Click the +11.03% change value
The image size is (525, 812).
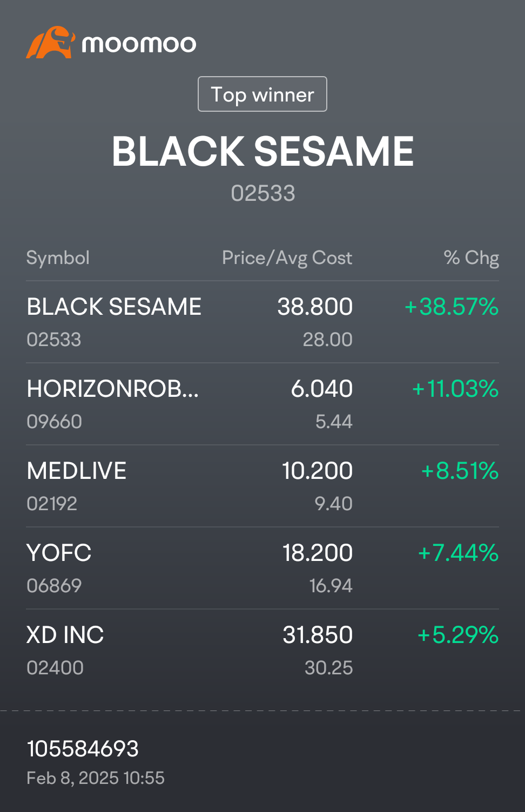point(455,389)
